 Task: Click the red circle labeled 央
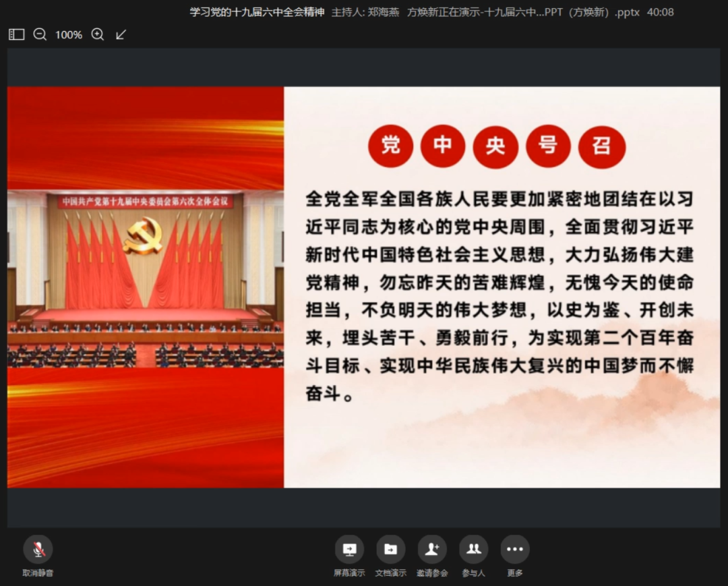[495, 146]
